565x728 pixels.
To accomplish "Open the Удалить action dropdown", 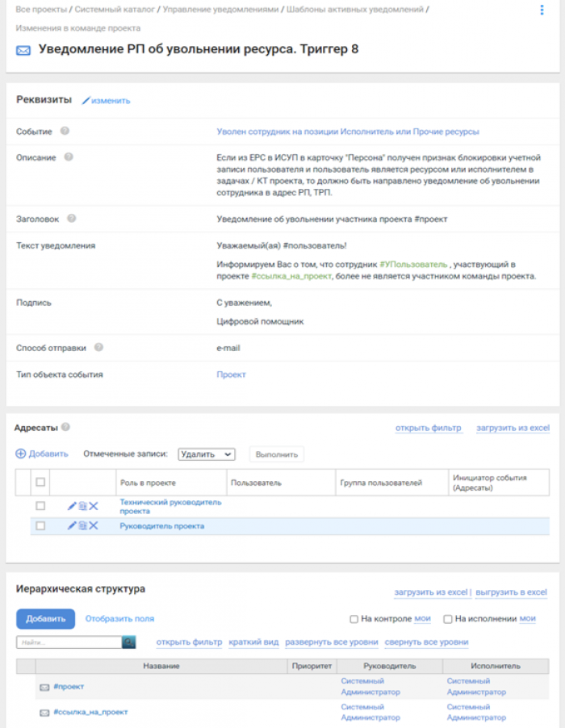I will (206, 454).
